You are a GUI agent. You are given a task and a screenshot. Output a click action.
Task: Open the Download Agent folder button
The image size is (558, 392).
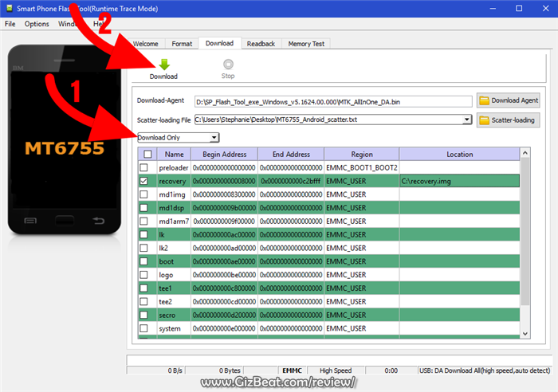click(x=509, y=100)
